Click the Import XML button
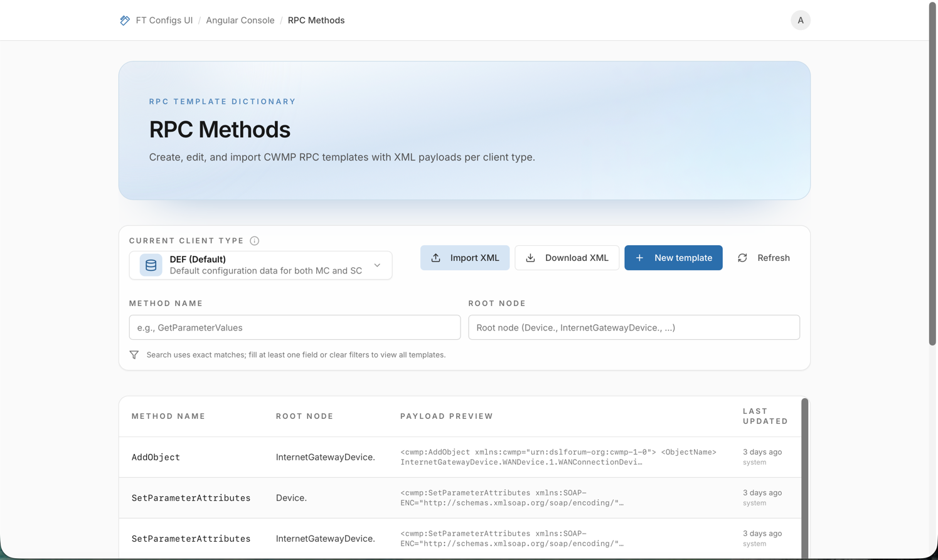The width and height of the screenshot is (938, 560). [x=465, y=258]
